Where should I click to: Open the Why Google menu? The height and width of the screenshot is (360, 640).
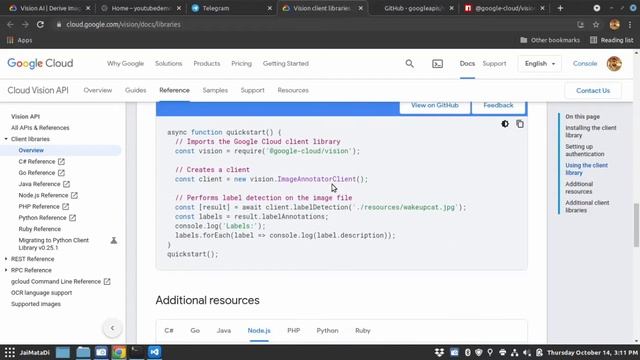click(x=125, y=64)
